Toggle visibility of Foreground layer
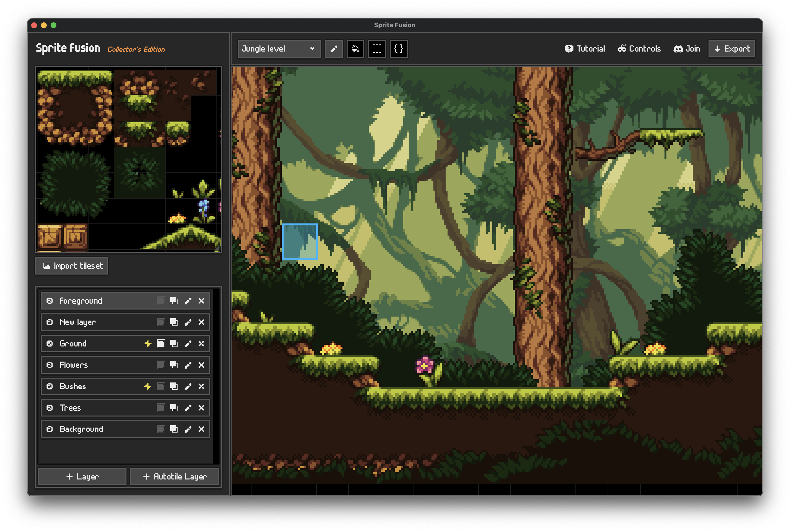This screenshot has height=532, width=790. (50, 301)
